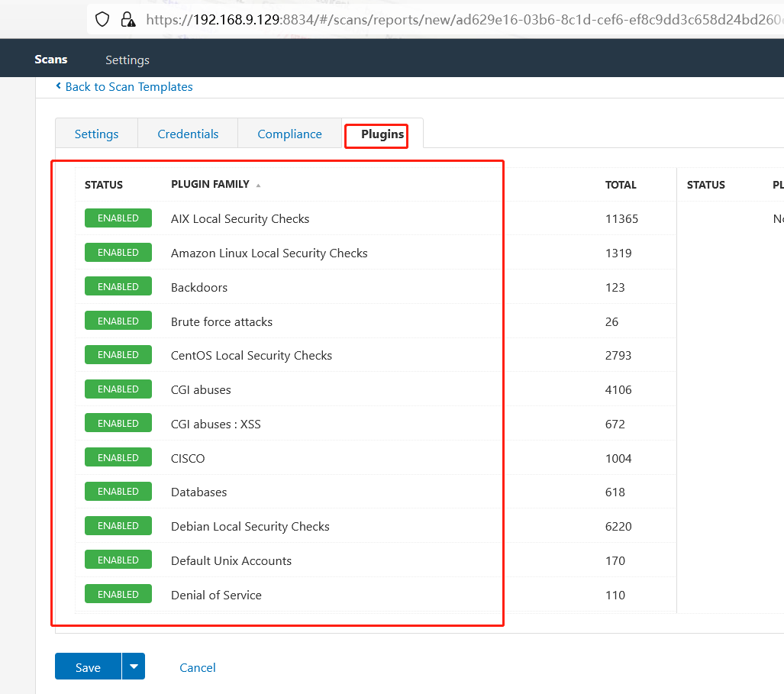The width and height of the screenshot is (784, 694).
Task: Select the Brute force attacks family name
Action: click(221, 322)
